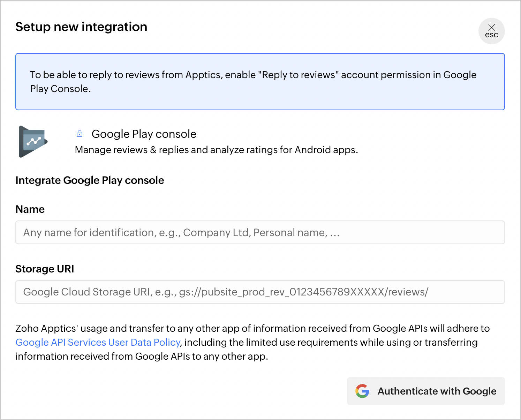Viewport: 521px width, 420px height.
Task: Click the Google Play console title text
Action: (144, 134)
